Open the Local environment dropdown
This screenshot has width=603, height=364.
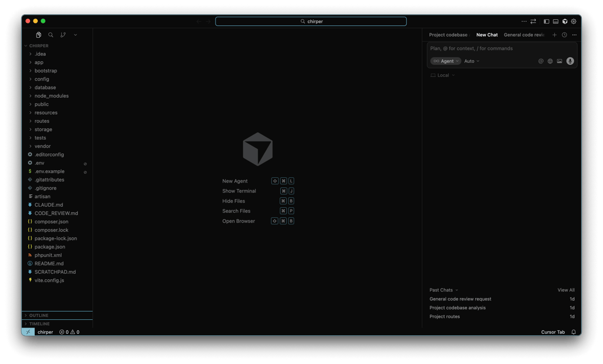[x=443, y=75]
